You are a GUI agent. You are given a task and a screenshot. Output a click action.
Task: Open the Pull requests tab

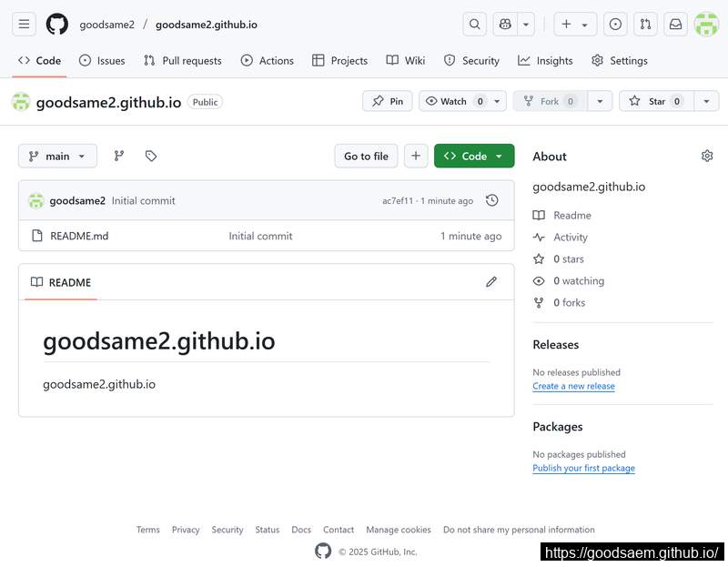pos(183,61)
